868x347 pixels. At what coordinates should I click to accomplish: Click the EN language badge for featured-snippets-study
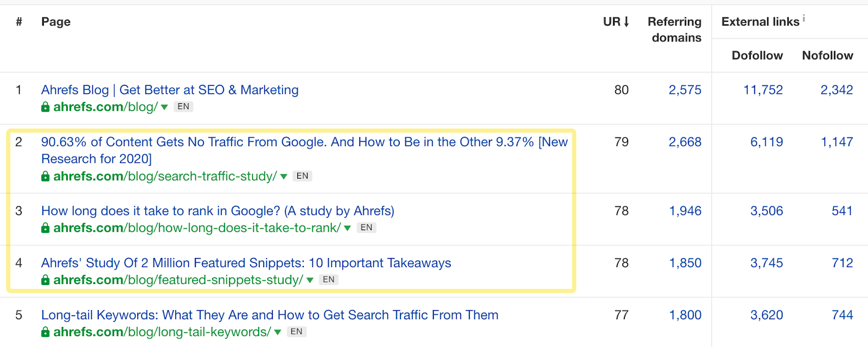[329, 280]
